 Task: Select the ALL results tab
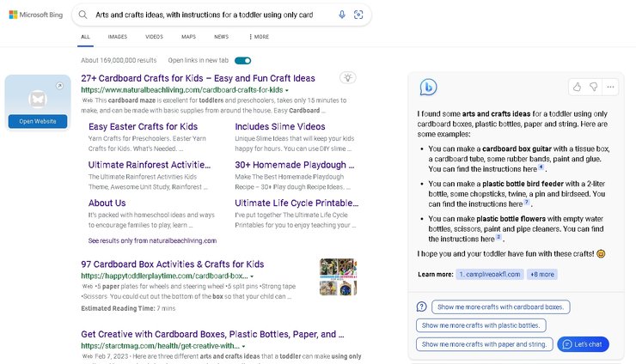[x=85, y=36]
